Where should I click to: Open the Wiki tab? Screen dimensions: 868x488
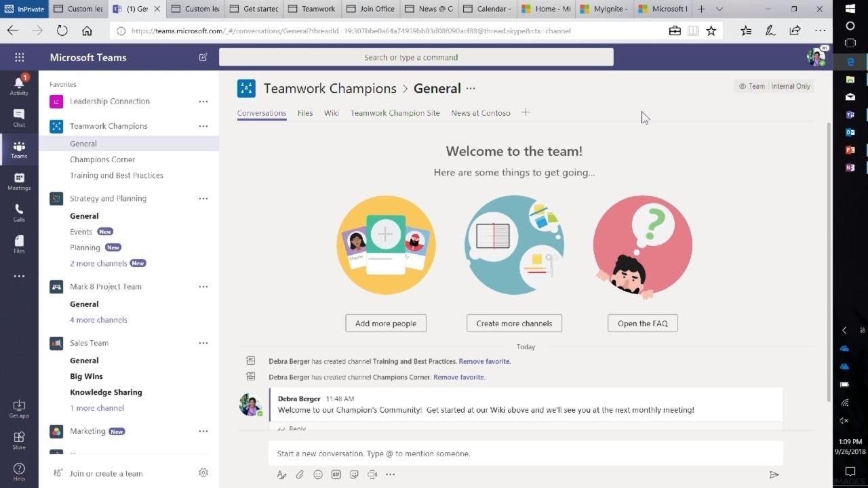coord(332,113)
